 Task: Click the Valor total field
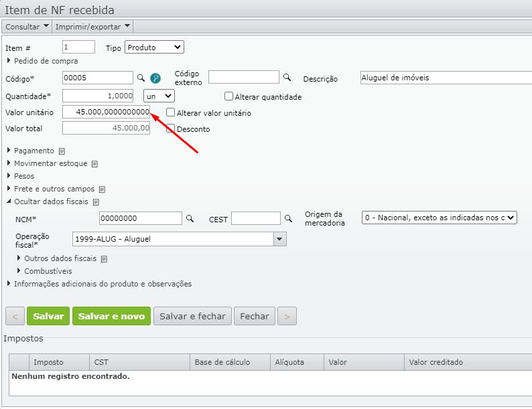click(106, 128)
